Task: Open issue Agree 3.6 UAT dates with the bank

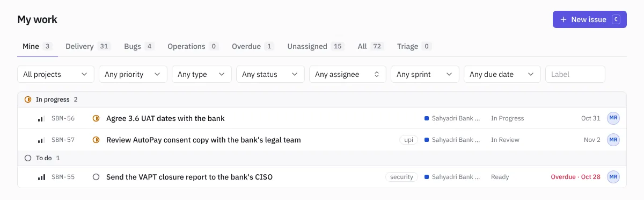Action: click(x=165, y=118)
